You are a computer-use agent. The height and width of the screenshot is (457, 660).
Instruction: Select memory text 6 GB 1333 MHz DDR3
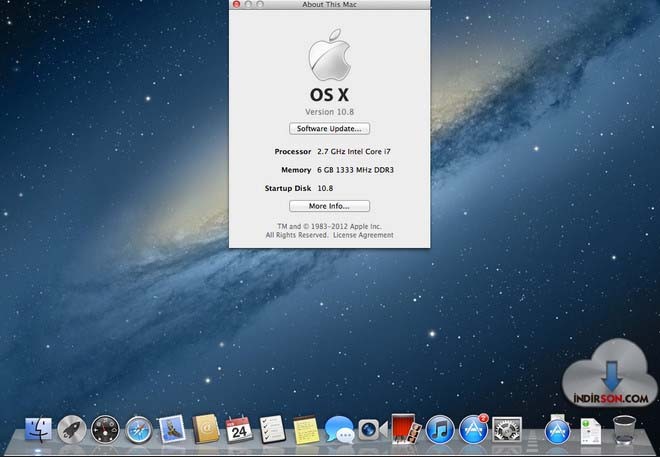356,170
